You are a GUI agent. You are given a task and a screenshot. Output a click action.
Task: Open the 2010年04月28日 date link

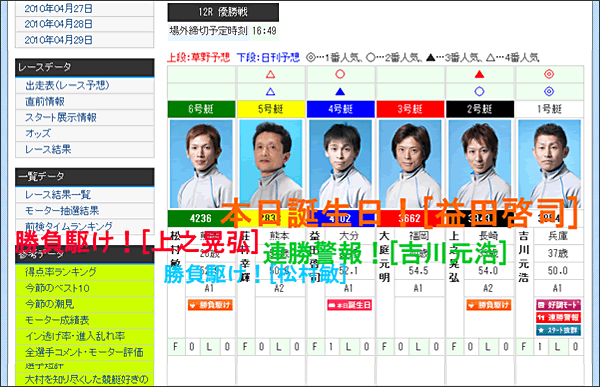(58, 24)
